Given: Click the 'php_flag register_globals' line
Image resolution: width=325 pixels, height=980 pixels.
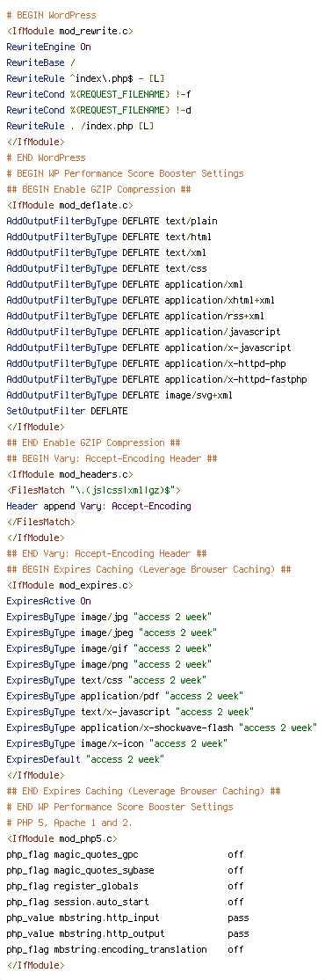Looking at the screenshot, I should coord(125,886).
